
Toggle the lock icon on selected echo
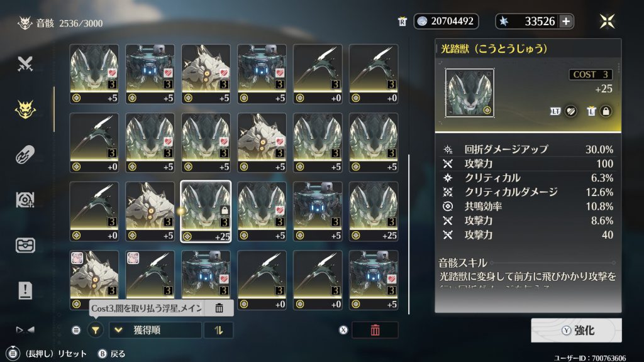pyautogui.click(x=606, y=111)
